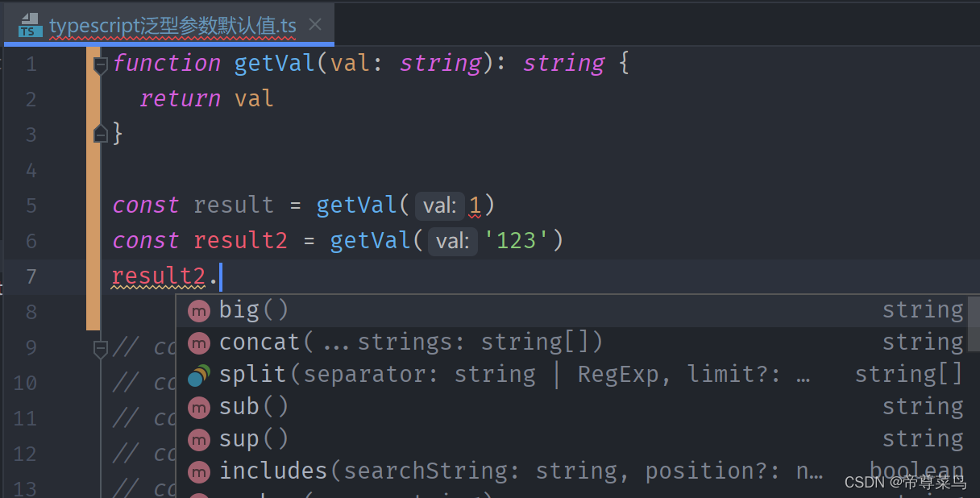Click the method icon beside sup()
This screenshot has height=498, width=980.
tap(199, 439)
